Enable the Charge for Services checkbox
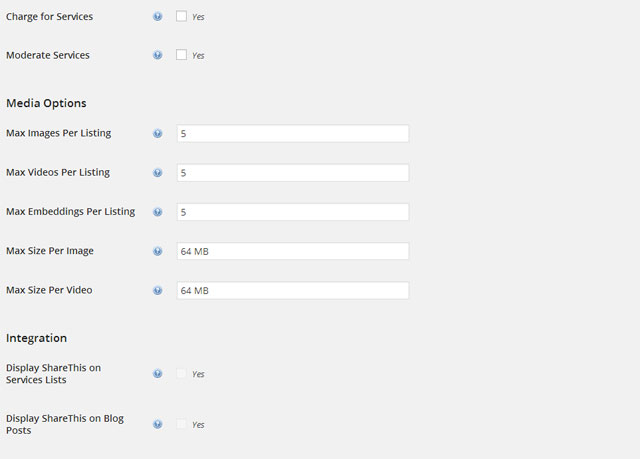640x459 pixels. 181,16
